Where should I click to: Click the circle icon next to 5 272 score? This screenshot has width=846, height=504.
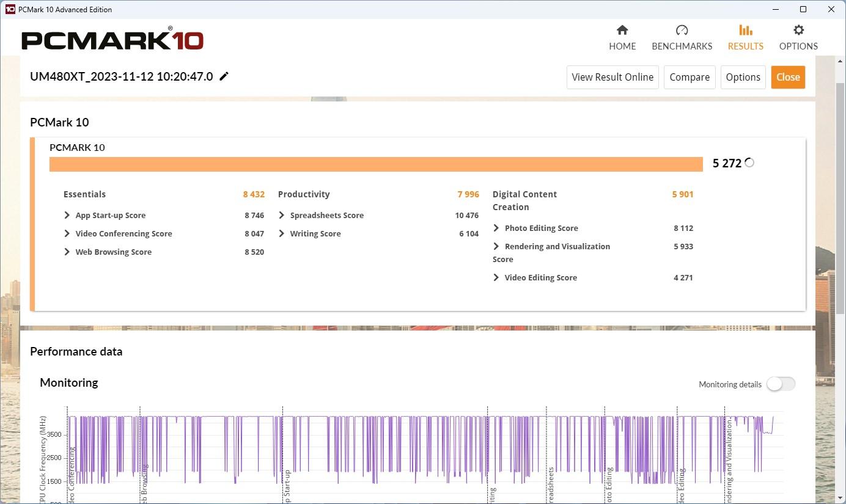point(749,163)
